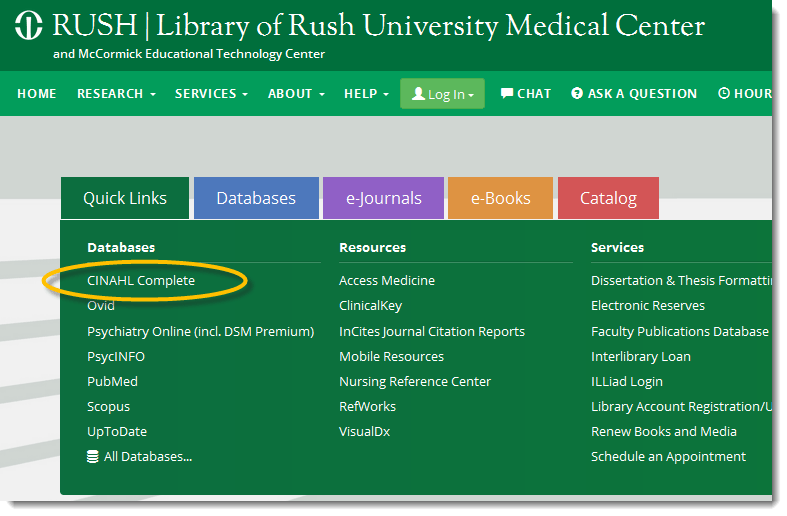Viewport: 787px width, 516px height.
Task: Click Library of Rush University Medical Center title
Action: (431, 26)
